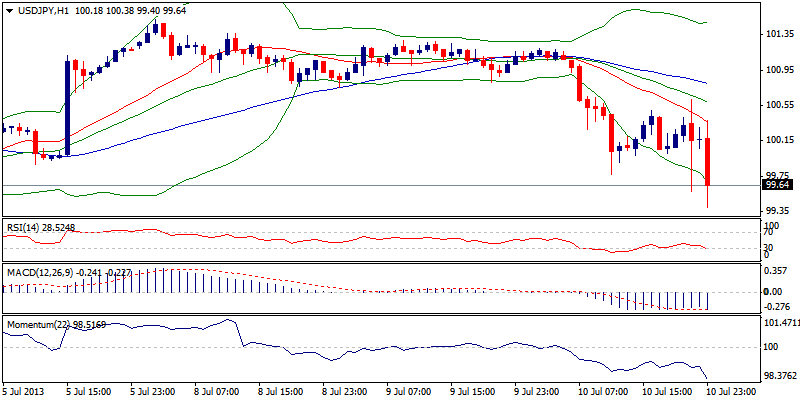This screenshot has width=800, height=400.
Task: Click the 100.95 price axis label
Action: pos(778,70)
